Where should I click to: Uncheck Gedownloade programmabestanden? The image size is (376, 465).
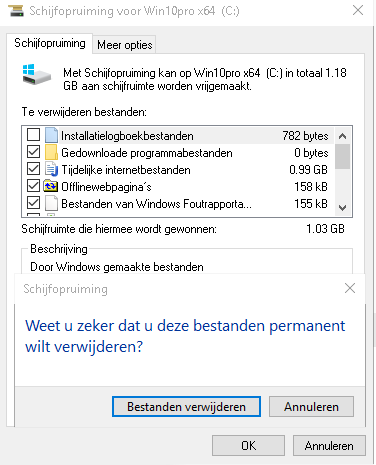pyautogui.click(x=33, y=152)
